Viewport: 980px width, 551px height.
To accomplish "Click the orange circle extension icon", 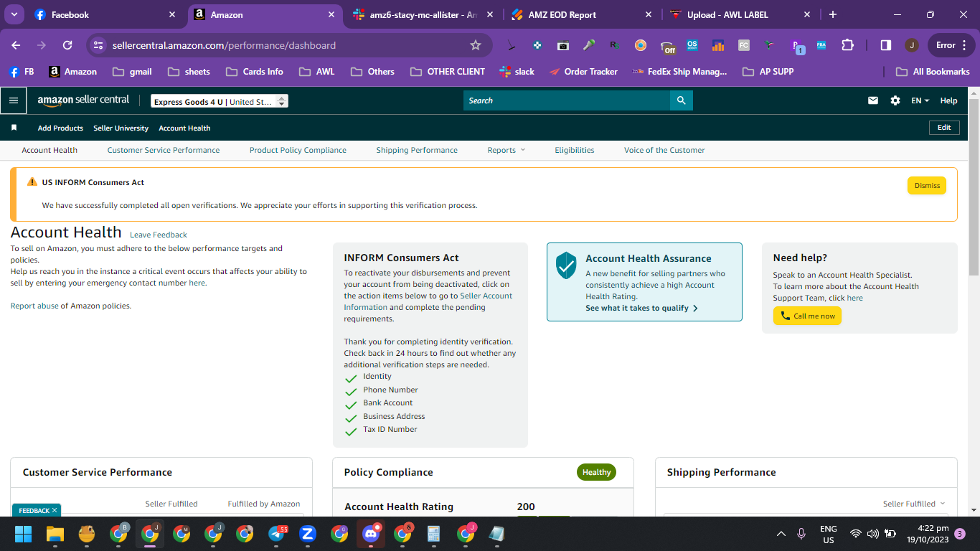I will point(641,45).
